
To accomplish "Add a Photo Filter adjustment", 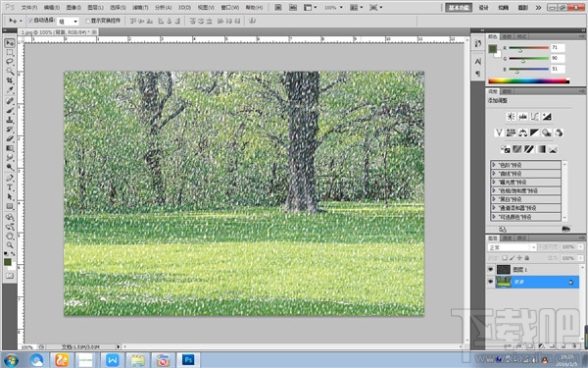I will point(547,132).
